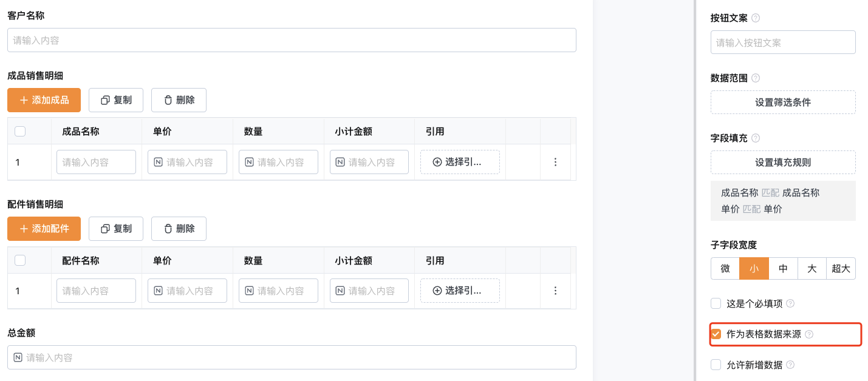Click the help icon beside 数据范围
Screen dimensions: 868x381
tap(756, 78)
